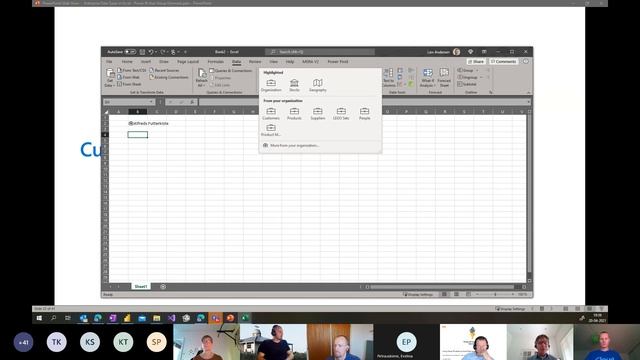Switch to the Review tab

pyautogui.click(x=255, y=62)
